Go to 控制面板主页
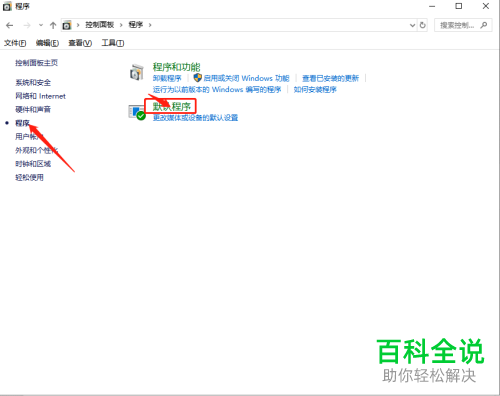500x396 pixels. click(37, 63)
